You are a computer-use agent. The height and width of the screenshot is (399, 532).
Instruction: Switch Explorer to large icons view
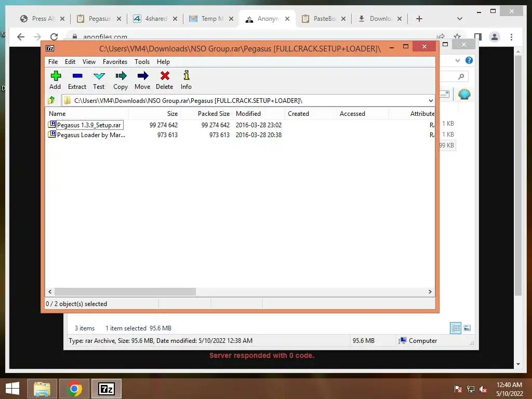click(467, 328)
